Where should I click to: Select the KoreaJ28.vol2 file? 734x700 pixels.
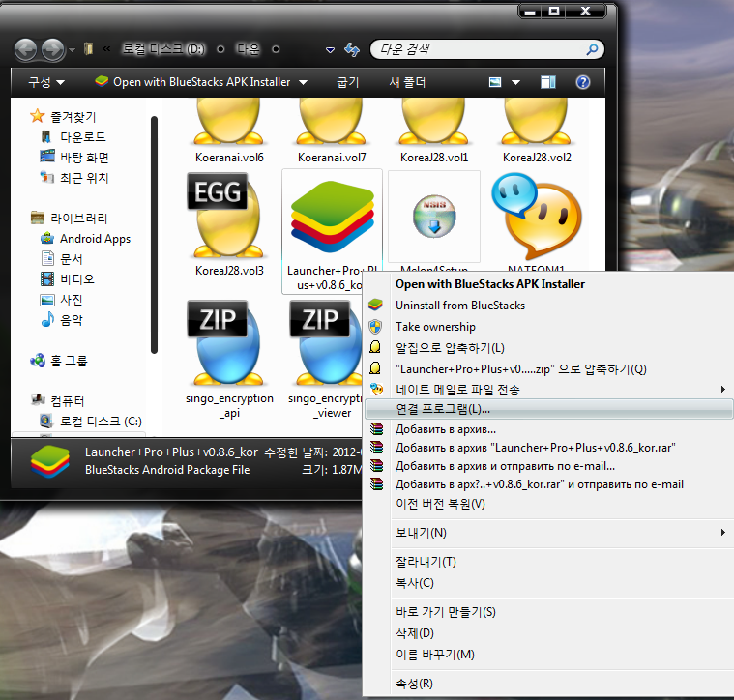coord(537,131)
